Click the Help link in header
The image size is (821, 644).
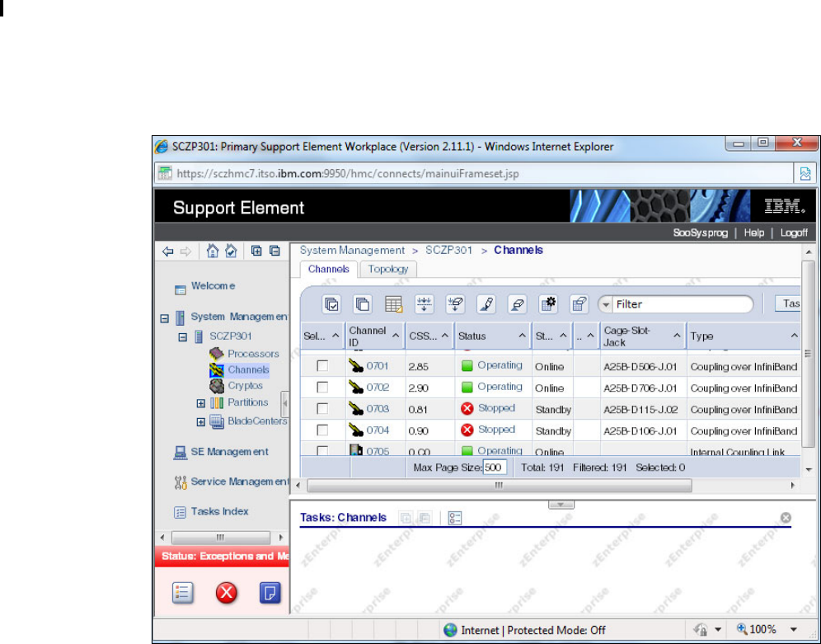tap(754, 233)
